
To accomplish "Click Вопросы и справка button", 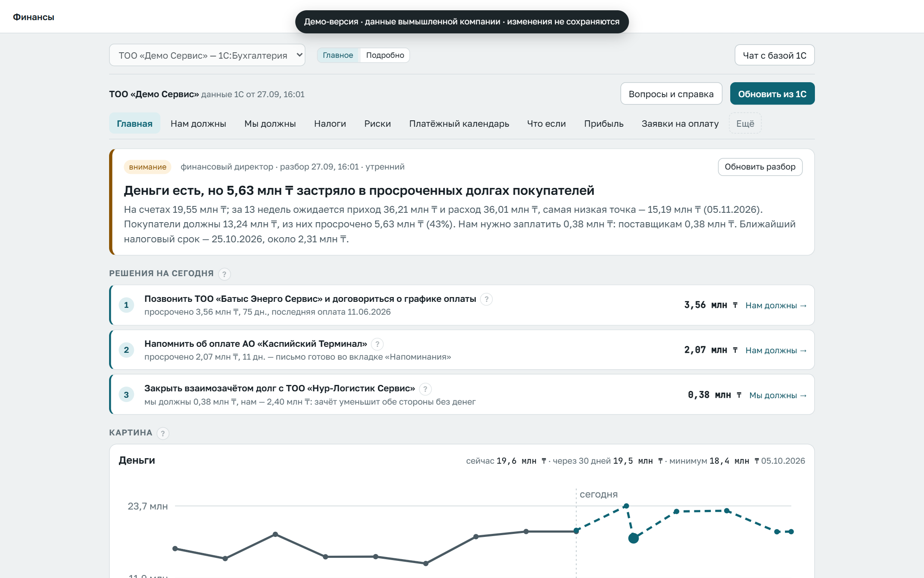I will click(x=671, y=94).
